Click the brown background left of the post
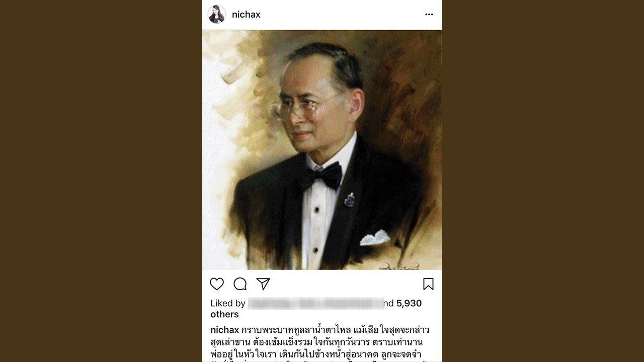Image resolution: width=644 pixels, height=362 pixels. coord(101,181)
